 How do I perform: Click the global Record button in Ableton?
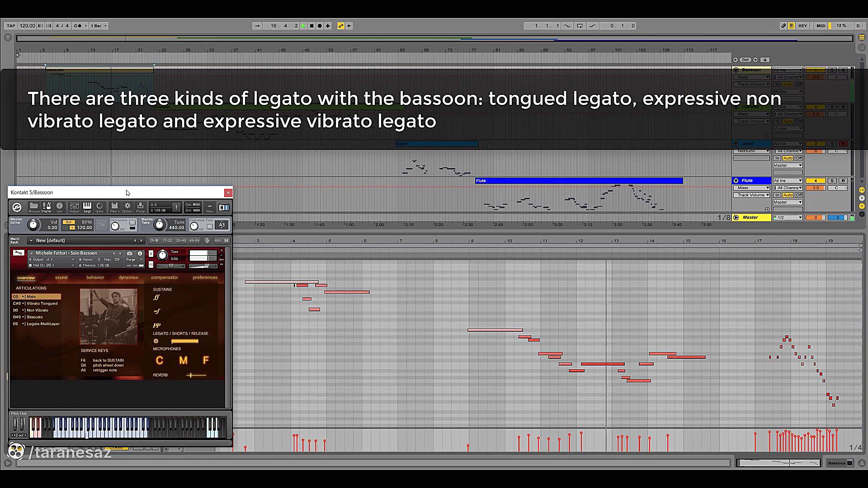click(x=320, y=26)
